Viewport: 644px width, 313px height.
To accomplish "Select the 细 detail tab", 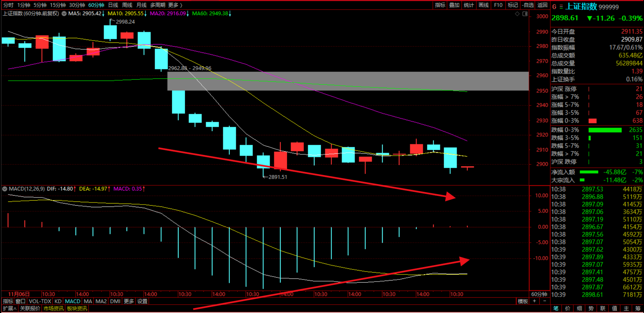I will 579,309.
